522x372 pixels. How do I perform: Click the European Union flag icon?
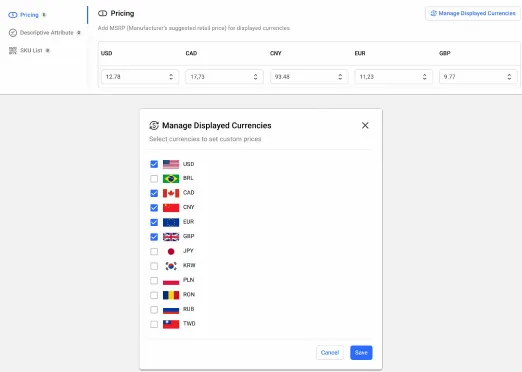click(171, 222)
